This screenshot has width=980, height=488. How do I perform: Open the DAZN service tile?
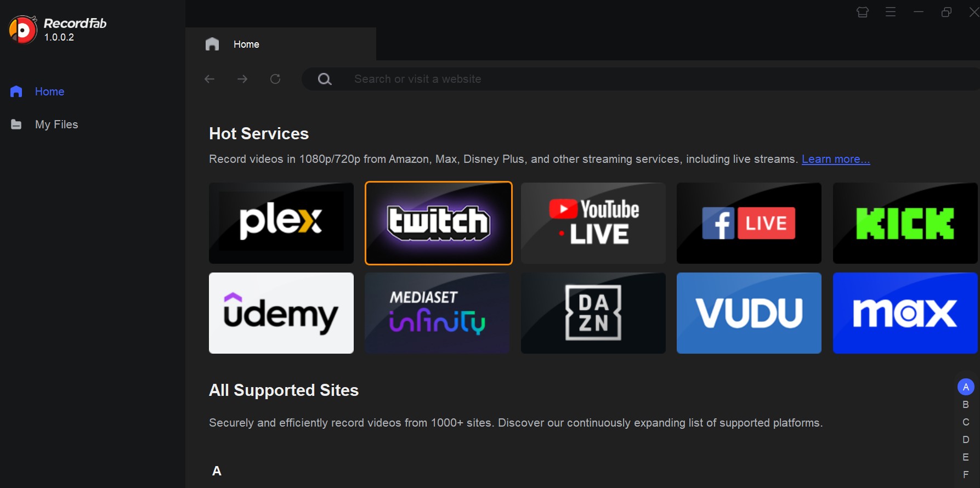[593, 313]
